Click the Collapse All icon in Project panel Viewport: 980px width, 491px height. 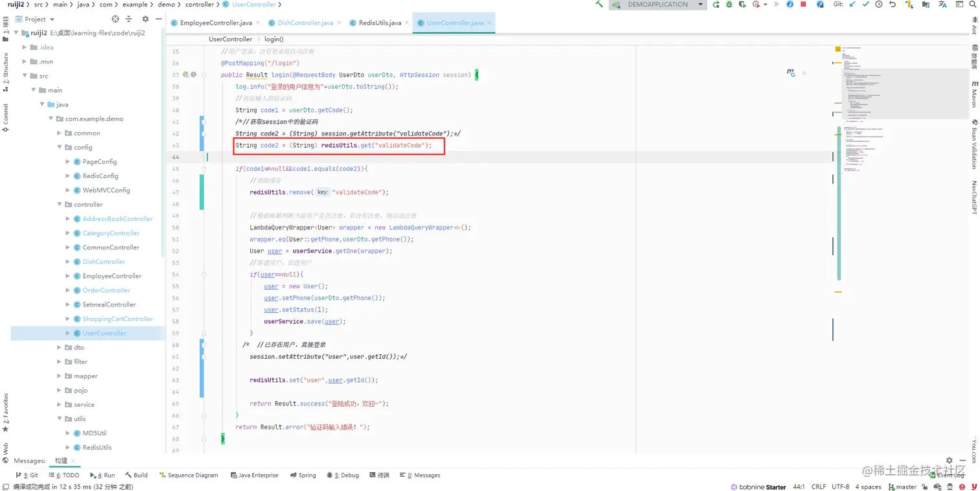pos(128,19)
